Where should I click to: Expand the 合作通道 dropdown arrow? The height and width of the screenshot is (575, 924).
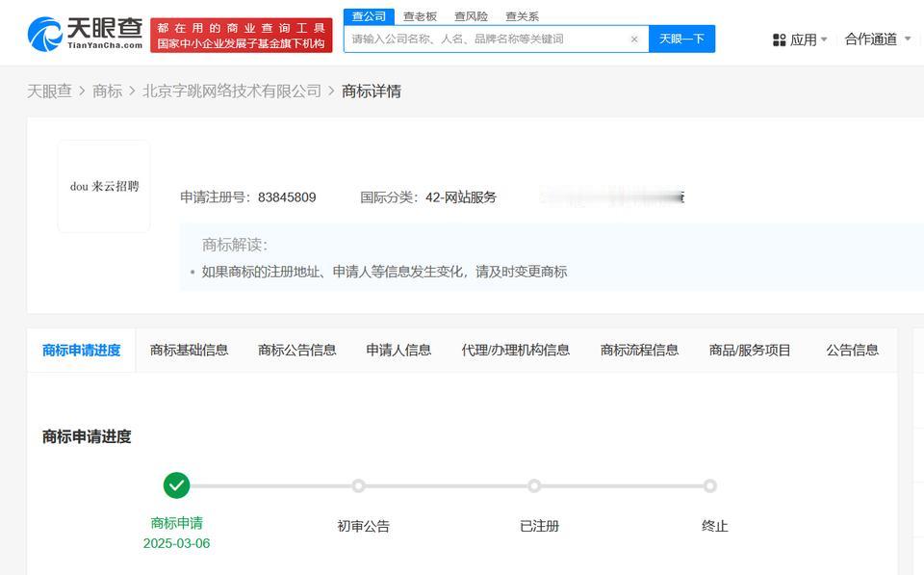pos(908,39)
